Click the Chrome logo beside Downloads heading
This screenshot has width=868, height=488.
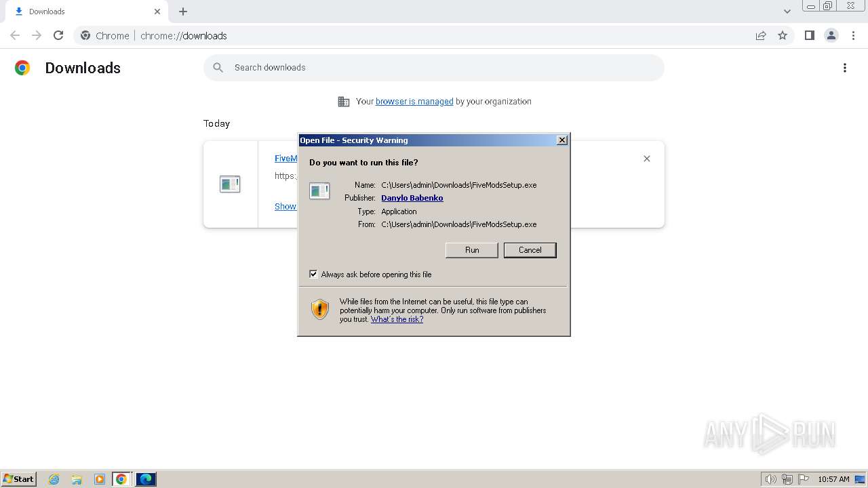[22, 68]
